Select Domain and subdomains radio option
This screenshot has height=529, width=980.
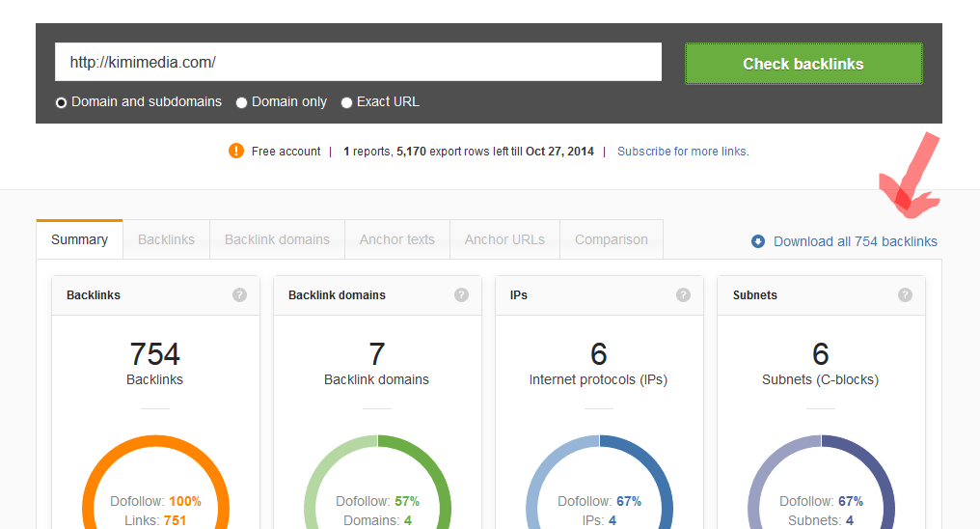click(x=61, y=102)
